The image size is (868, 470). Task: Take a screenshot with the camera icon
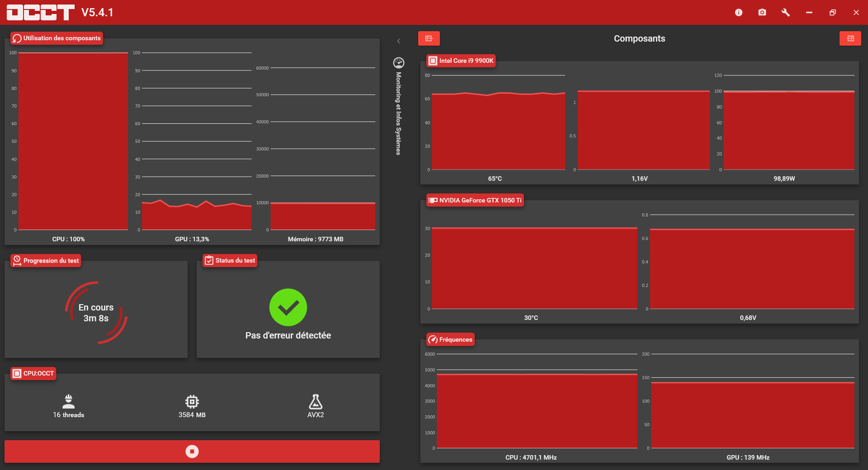tap(762, 13)
